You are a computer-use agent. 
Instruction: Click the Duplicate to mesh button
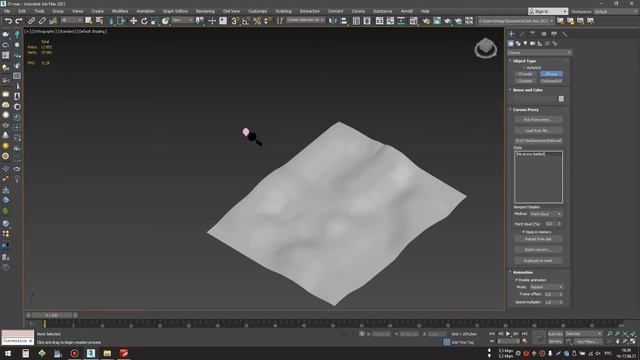click(538, 260)
